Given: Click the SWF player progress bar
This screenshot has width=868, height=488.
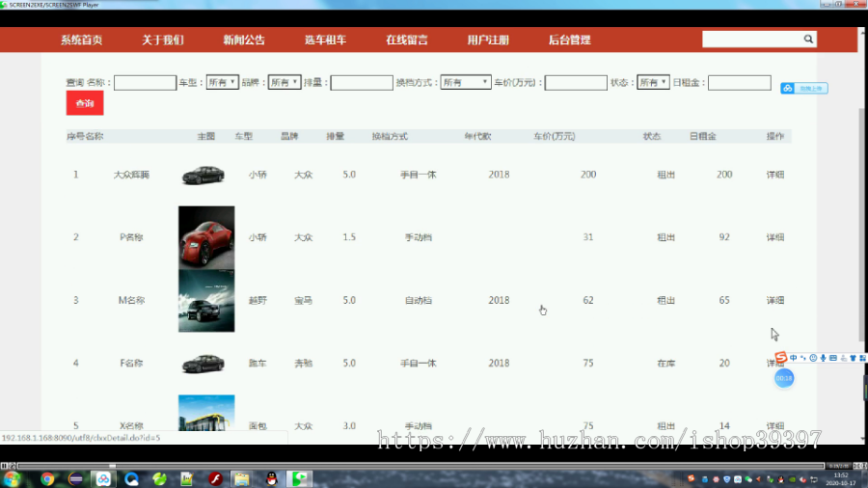Looking at the screenshot, I should (420, 466).
